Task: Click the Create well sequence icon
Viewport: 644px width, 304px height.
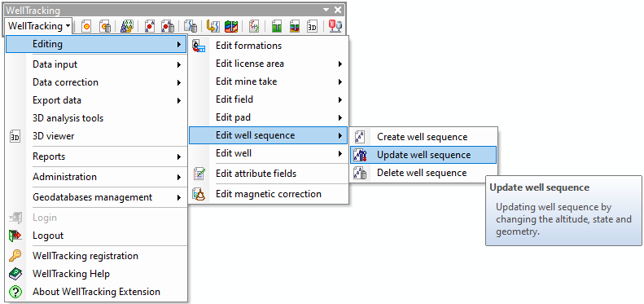Action: [360, 137]
